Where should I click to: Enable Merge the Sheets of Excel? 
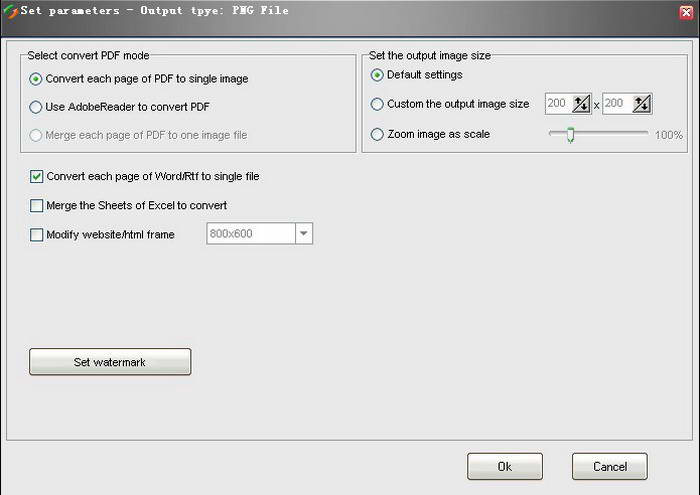pos(37,206)
